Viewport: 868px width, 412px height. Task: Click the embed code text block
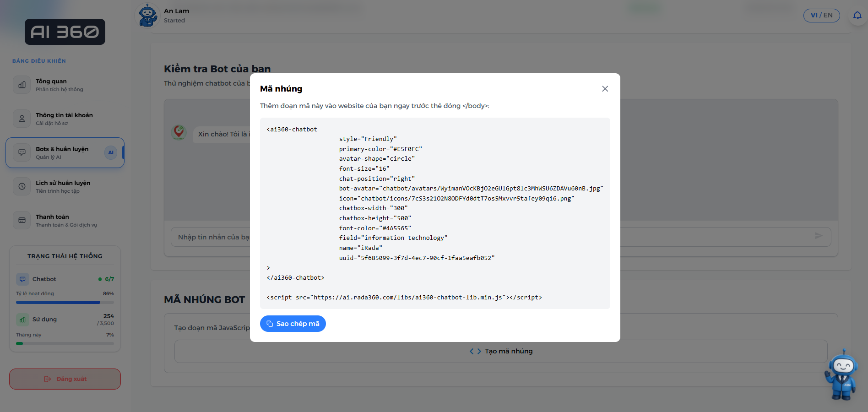point(434,213)
